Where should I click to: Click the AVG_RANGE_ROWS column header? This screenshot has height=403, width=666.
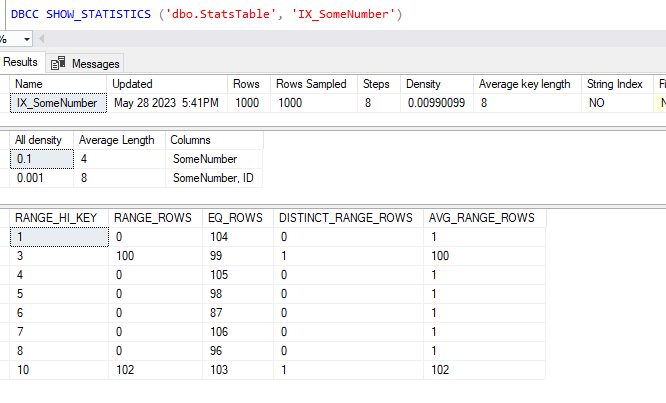(x=480, y=217)
